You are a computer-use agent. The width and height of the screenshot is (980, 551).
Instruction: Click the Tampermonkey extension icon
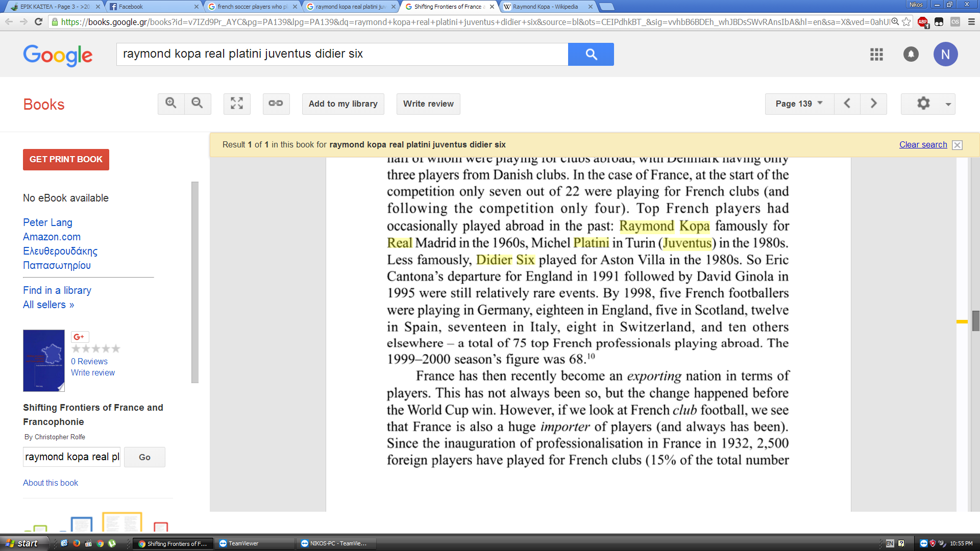pos(939,22)
